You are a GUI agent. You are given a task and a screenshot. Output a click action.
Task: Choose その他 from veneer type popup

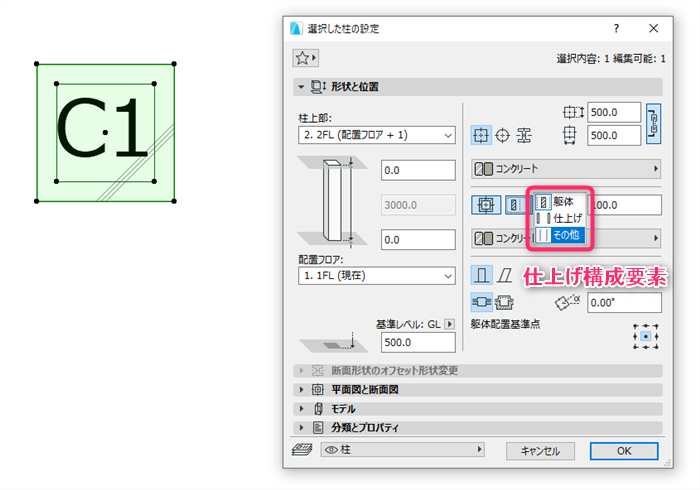[560, 235]
